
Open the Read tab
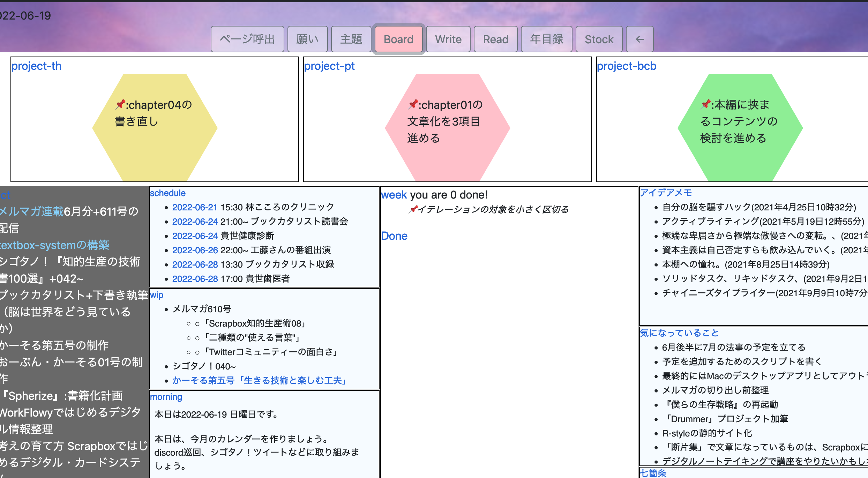(x=495, y=39)
